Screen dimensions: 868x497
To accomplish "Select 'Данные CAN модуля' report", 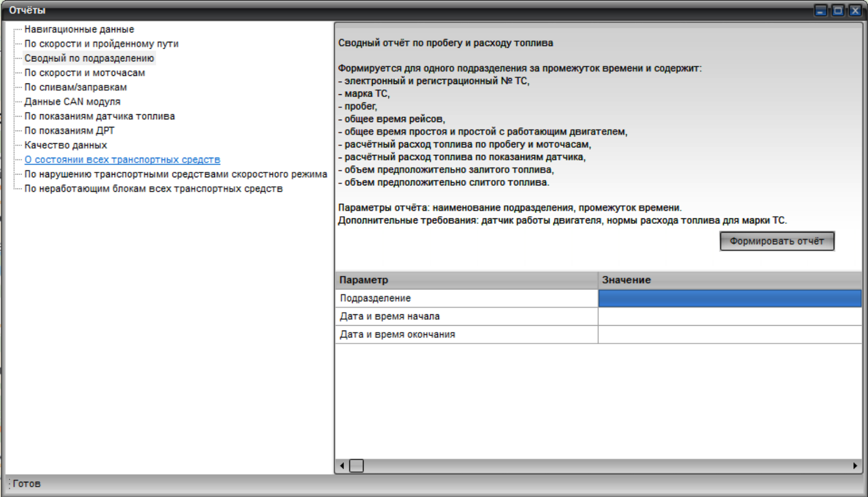I will point(72,102).
